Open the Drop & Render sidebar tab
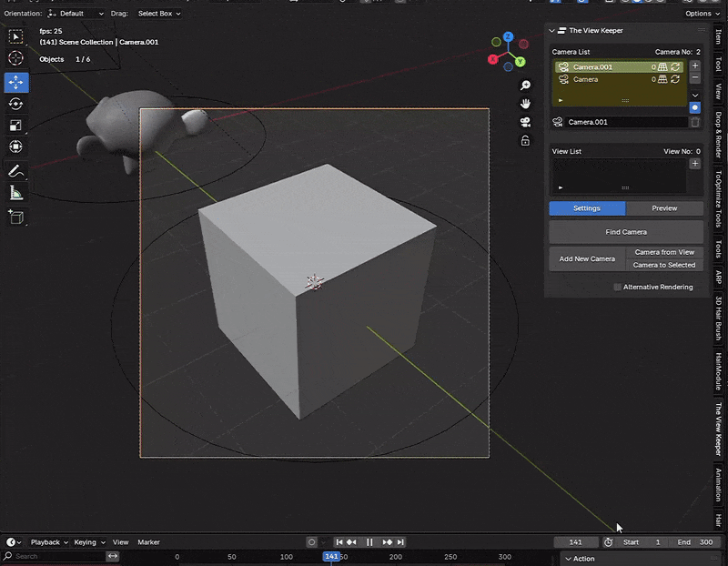 [719, 135]
